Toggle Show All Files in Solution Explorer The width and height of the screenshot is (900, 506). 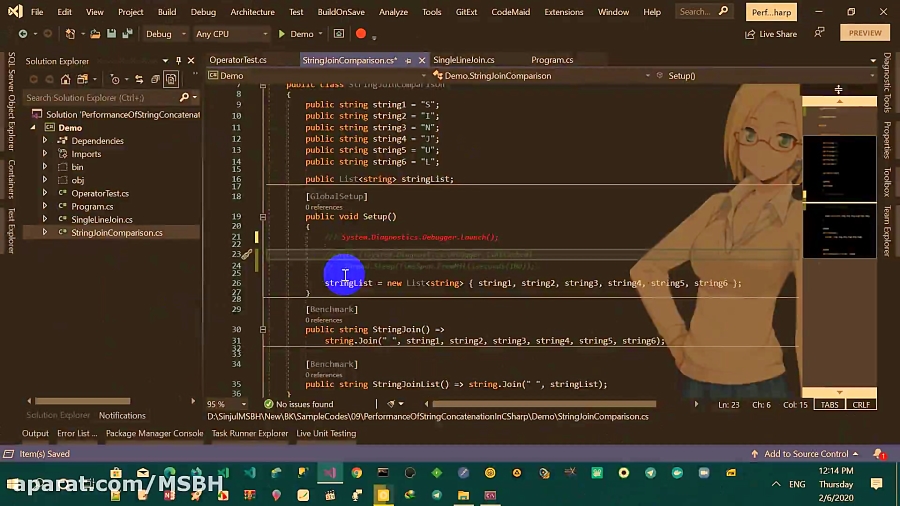click(x=171, y=79)
